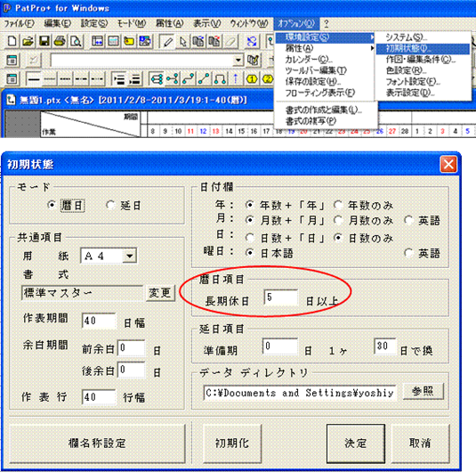Select the pencil draw tool

coord(168,42)
